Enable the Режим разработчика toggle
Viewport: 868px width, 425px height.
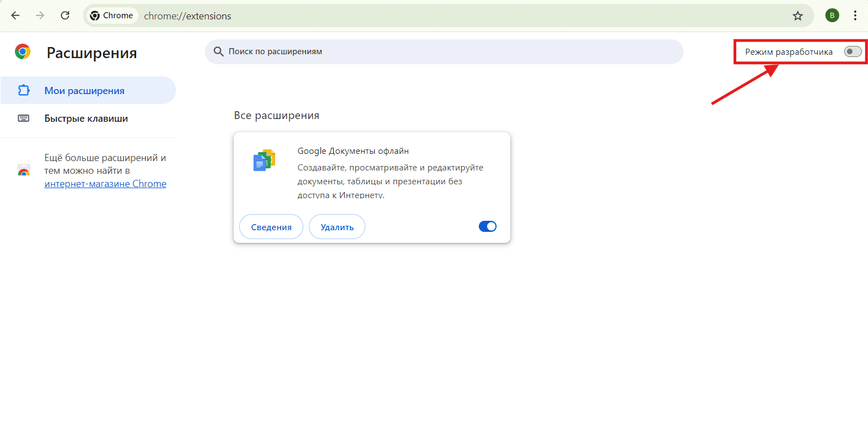[852, 52]
